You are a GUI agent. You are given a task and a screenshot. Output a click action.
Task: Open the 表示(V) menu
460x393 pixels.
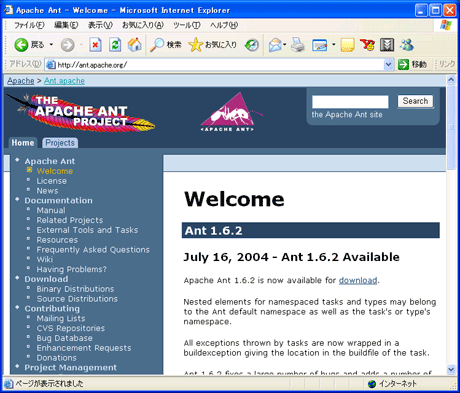(x=100, y=25)
